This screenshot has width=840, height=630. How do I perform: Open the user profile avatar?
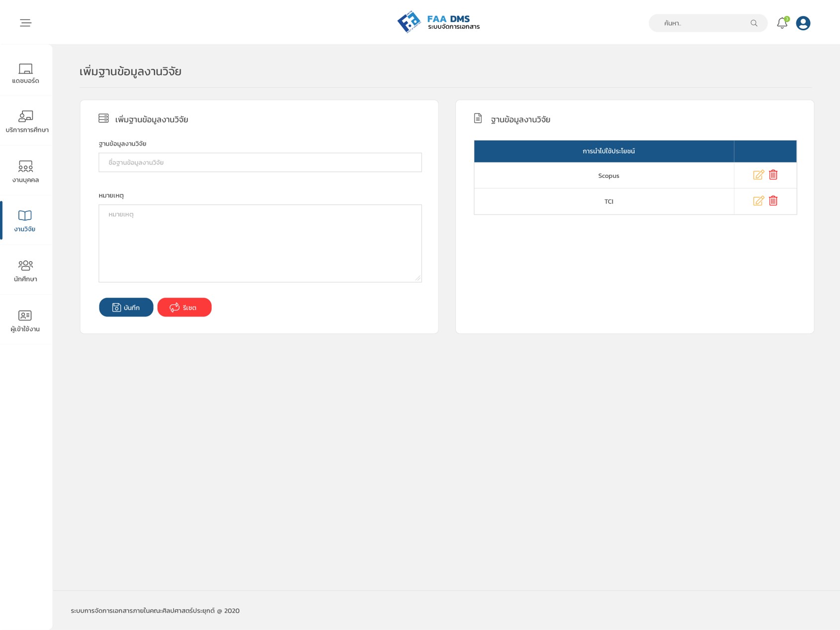click(803, 23)
